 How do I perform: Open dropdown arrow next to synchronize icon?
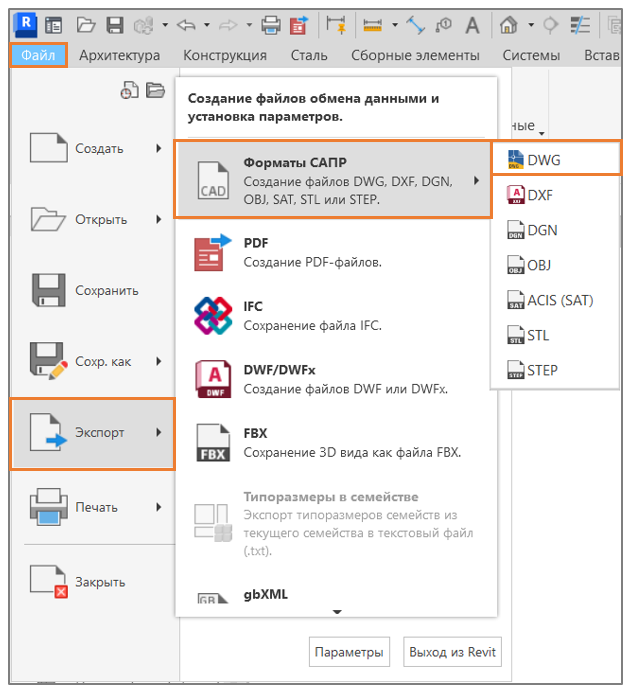[x=165, y=25]
